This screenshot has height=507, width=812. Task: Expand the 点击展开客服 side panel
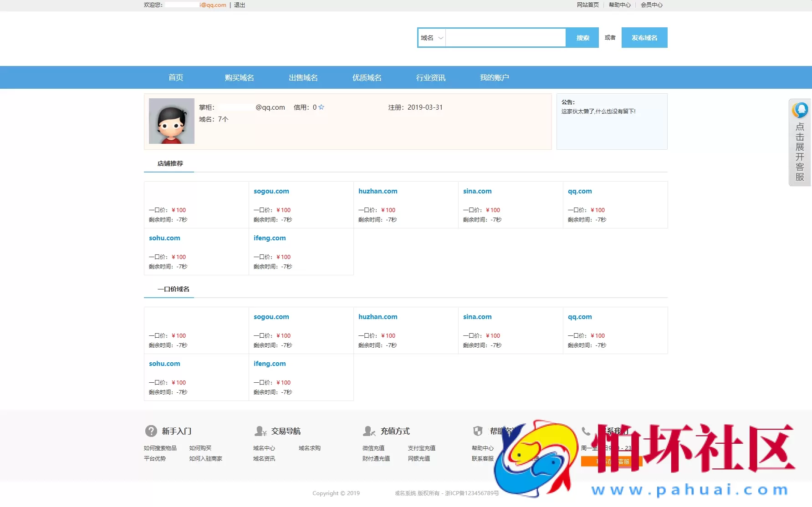point(800,152)
